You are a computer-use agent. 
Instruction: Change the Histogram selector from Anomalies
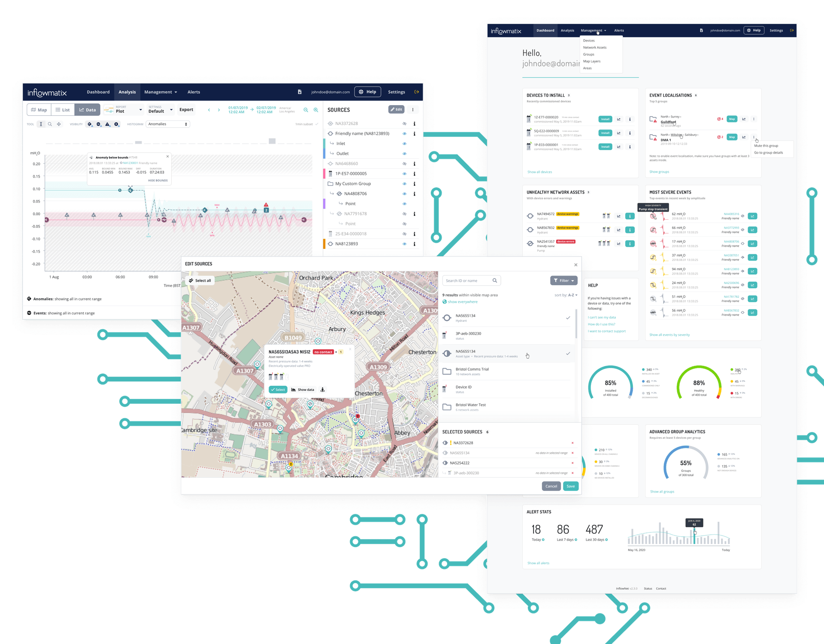click(167, 124)
